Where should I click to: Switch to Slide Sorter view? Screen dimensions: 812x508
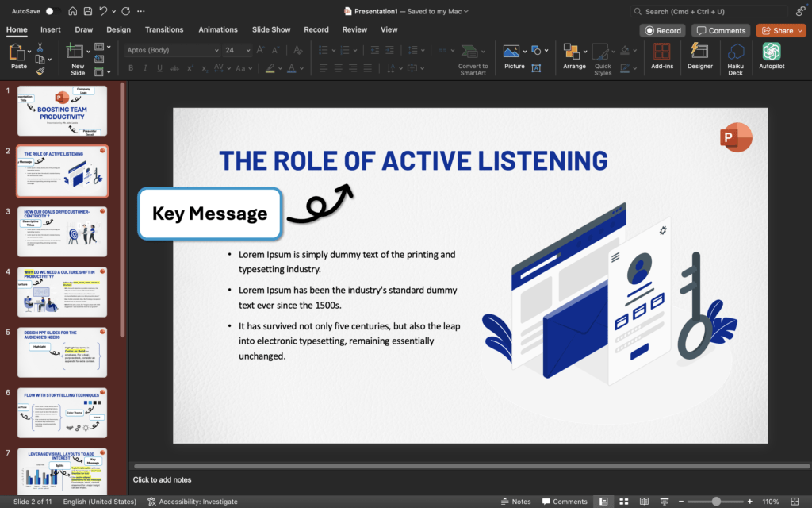(622, 502)
